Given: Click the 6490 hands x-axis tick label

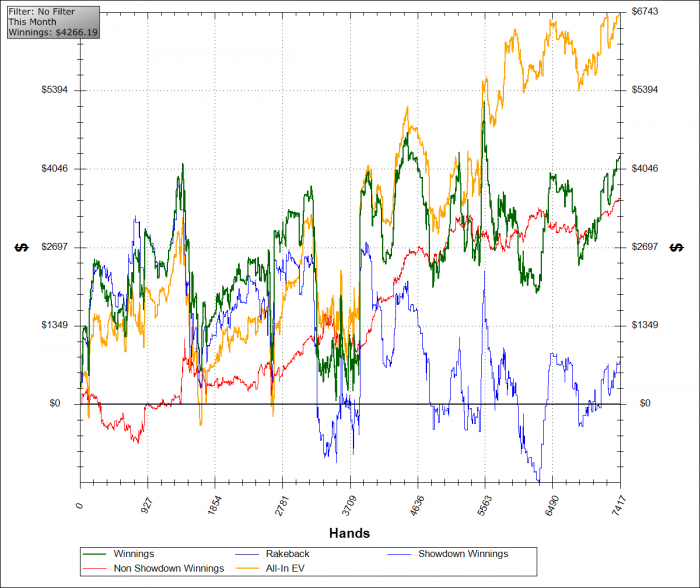Looking at the screenshot, I should (x=552, y=505).
